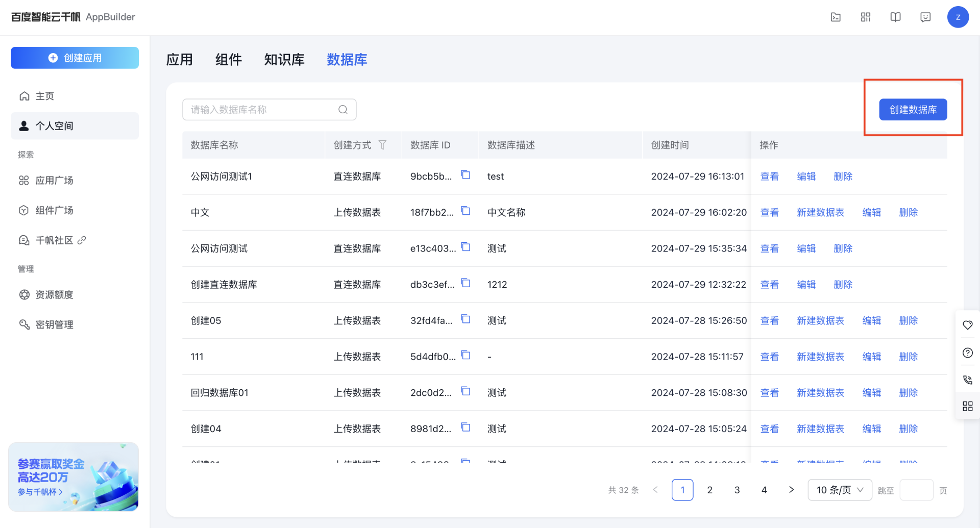Open the QR/app grid icon in header

pyautogui.click(x=866, y=17)
